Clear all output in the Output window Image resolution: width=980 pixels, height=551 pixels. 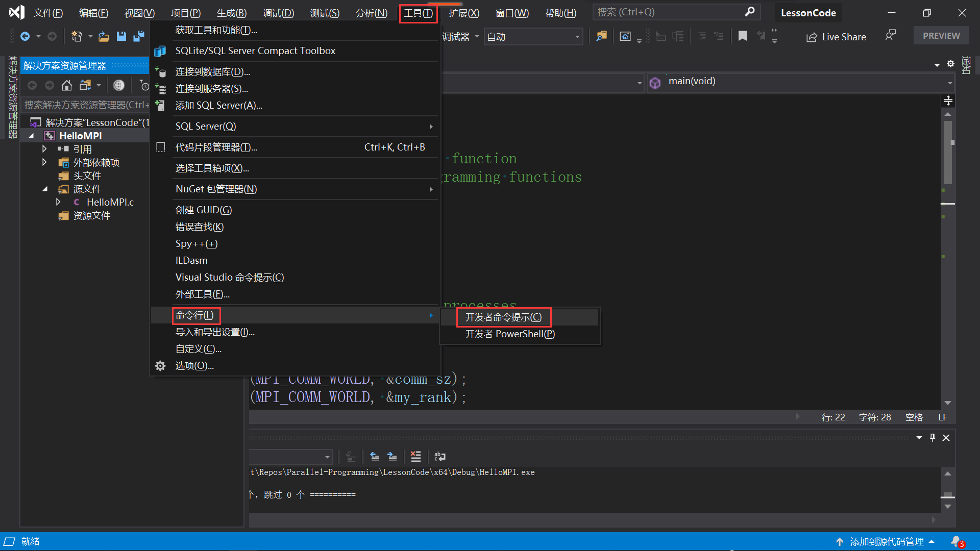415,456
